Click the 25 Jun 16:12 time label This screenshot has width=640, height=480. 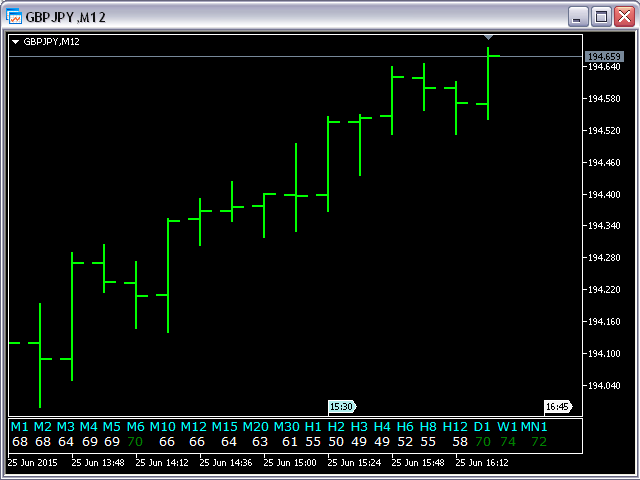482,463
